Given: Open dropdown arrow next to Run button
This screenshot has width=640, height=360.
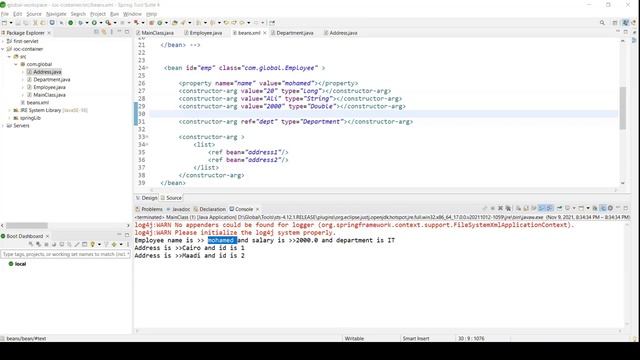Looking at the screenshot, I should point(100,23).
